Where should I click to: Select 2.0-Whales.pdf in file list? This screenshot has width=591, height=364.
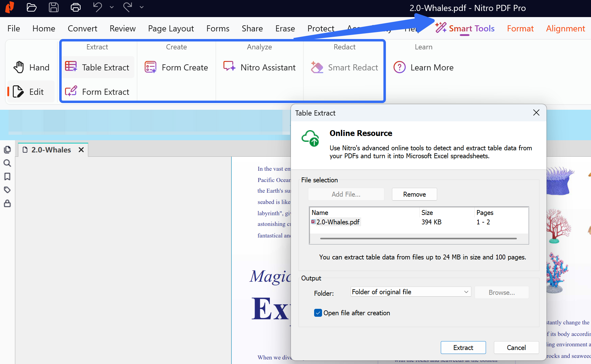[336, 222]
